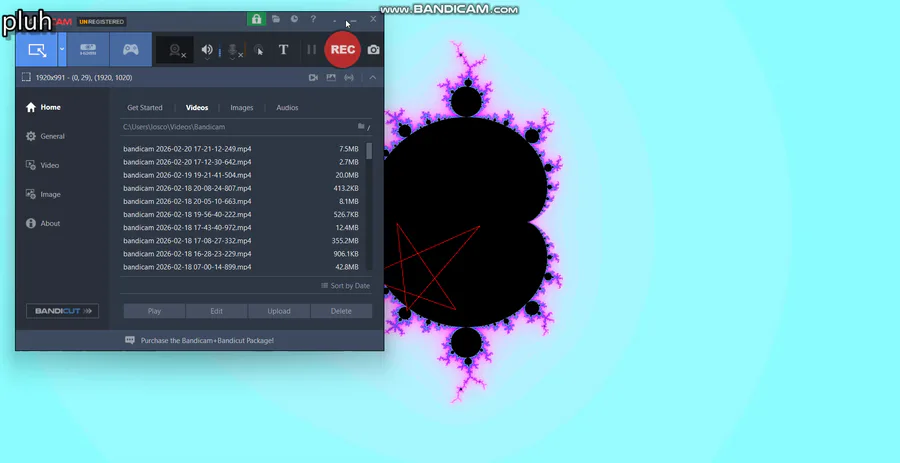The height and width of the screenshot is (463, 900).
Task: Open the Video settings in sidebar
Action: 42,165
